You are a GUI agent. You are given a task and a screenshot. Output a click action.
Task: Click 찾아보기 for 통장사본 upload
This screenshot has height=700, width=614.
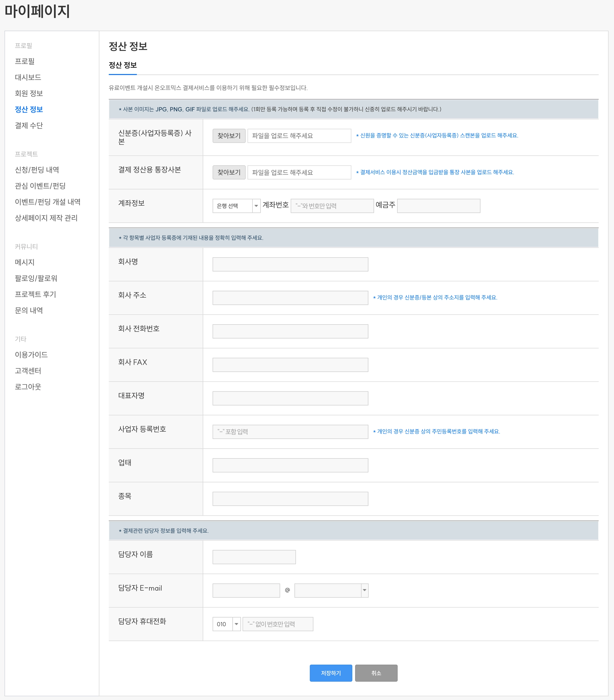[x=229, y=172]
